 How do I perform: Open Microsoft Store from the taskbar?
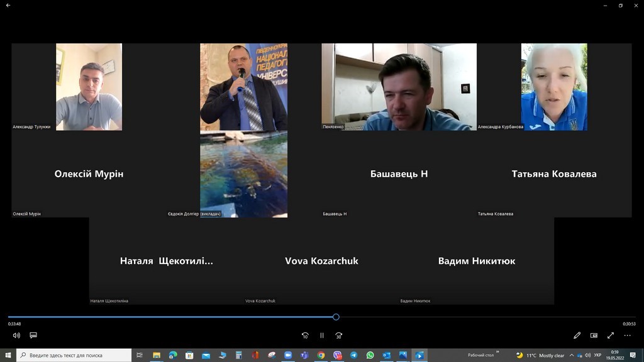click(x=189, y=355)
